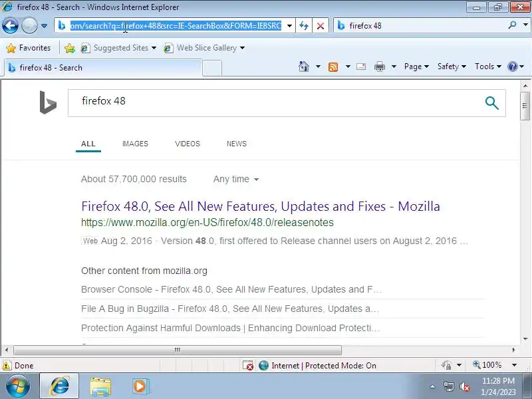Click the Read Mail icon
Image resolution: width=532 pixels, height=399 pixels.
click(361, 66)
